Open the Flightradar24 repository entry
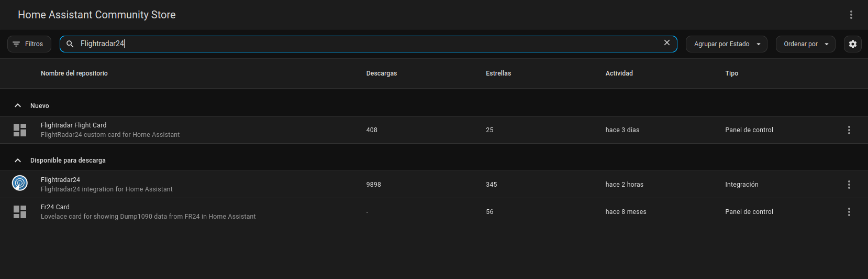 point(61,180)
